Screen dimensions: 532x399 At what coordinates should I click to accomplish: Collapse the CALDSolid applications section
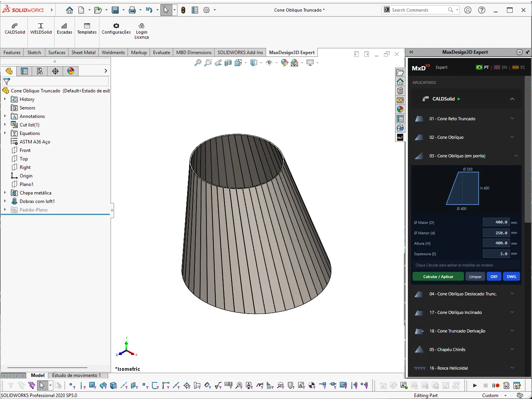coord(512,99)
